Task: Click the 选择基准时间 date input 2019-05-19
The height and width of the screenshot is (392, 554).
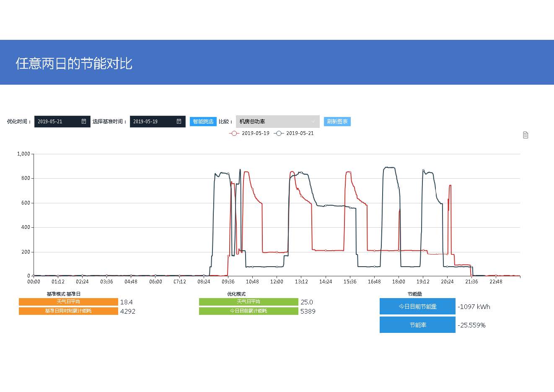Action: (x=152, y=122)
